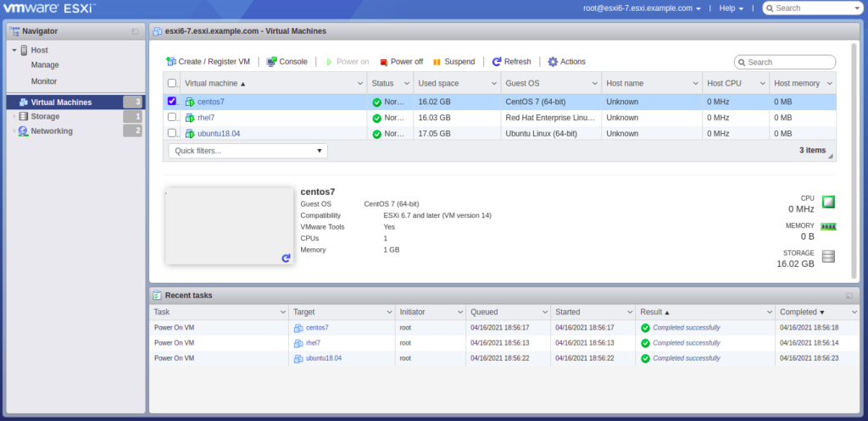Screen dimensions: 868x421
Task: Click the Navigator panel minimize icon
Action: (135, 31)
